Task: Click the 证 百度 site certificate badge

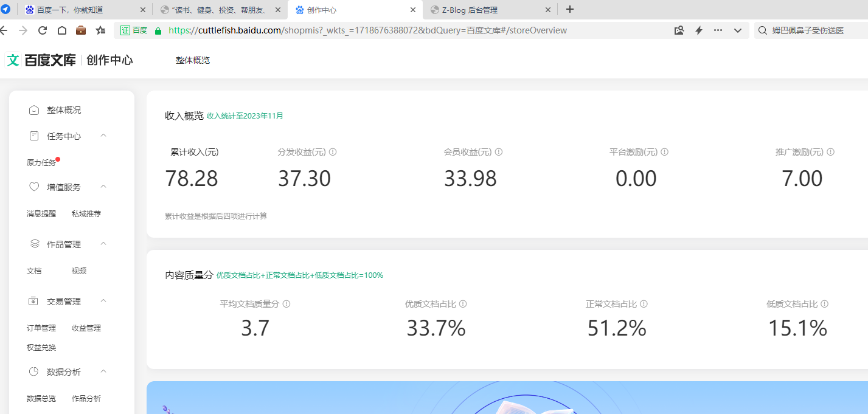Action: click(x=134, y=30)
